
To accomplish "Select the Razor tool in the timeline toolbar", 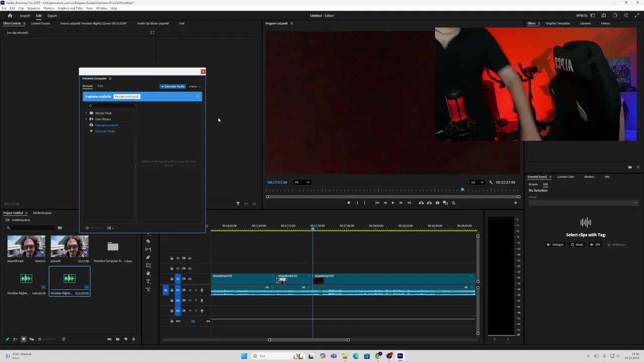I will [x=148, y=241].
